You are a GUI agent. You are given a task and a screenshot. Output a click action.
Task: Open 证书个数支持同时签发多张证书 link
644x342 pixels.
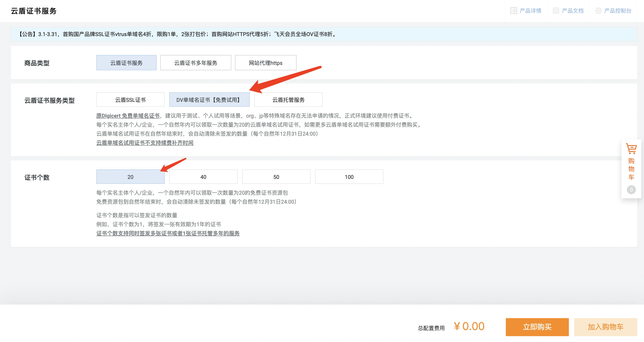click(x=168, y=233)
